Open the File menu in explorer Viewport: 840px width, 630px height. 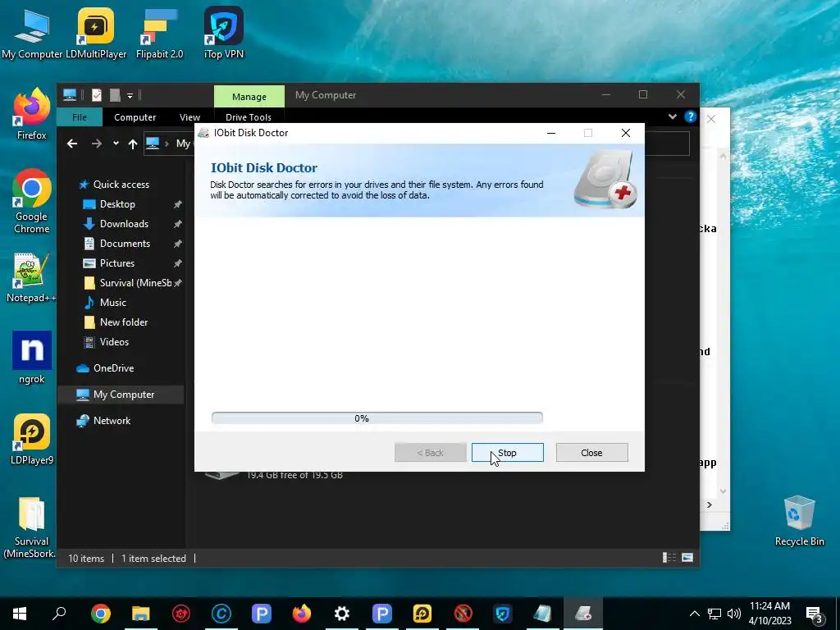(x=80, y=116)
